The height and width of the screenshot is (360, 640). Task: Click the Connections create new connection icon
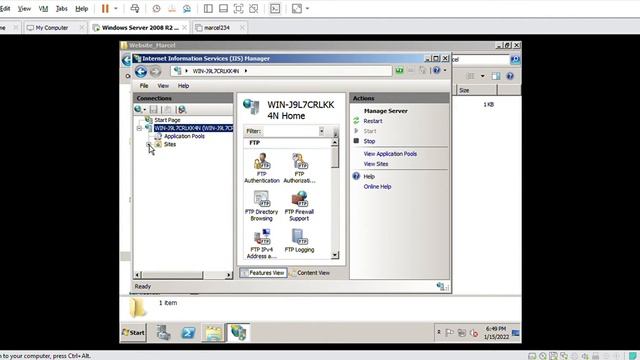tap(138, 109)
